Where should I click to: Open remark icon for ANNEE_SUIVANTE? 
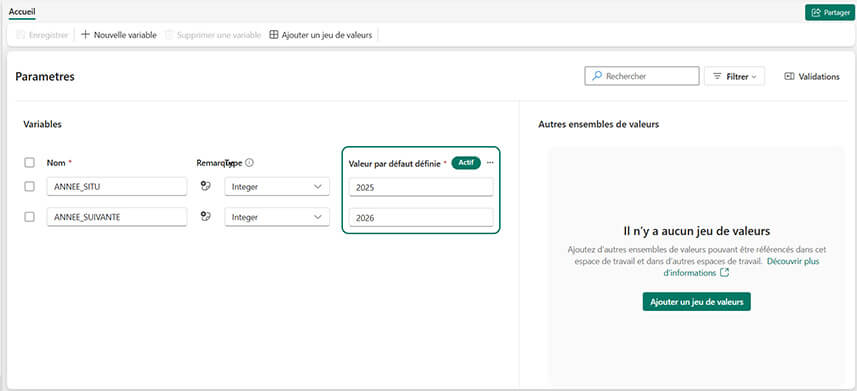206,216
